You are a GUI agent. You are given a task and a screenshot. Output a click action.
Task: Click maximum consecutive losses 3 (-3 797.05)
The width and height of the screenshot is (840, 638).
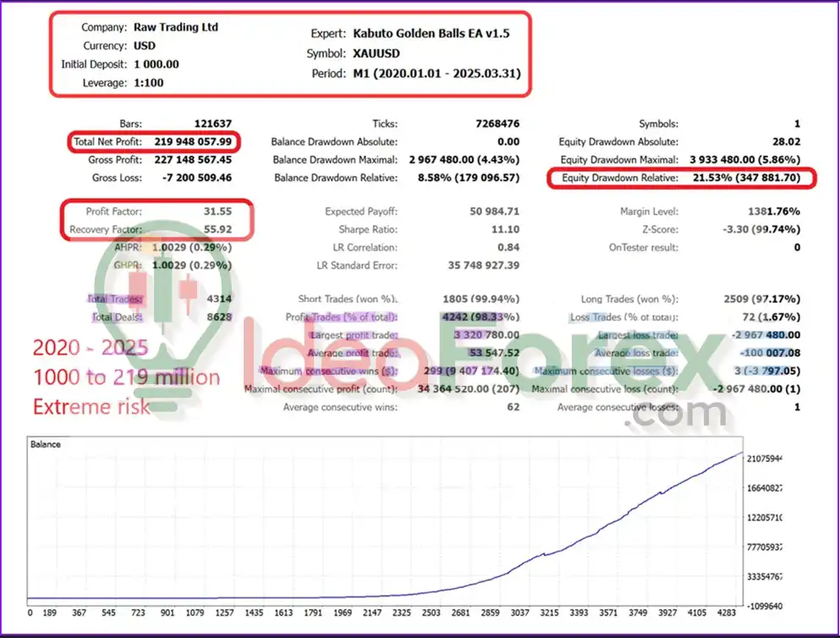tap(767, 371)
